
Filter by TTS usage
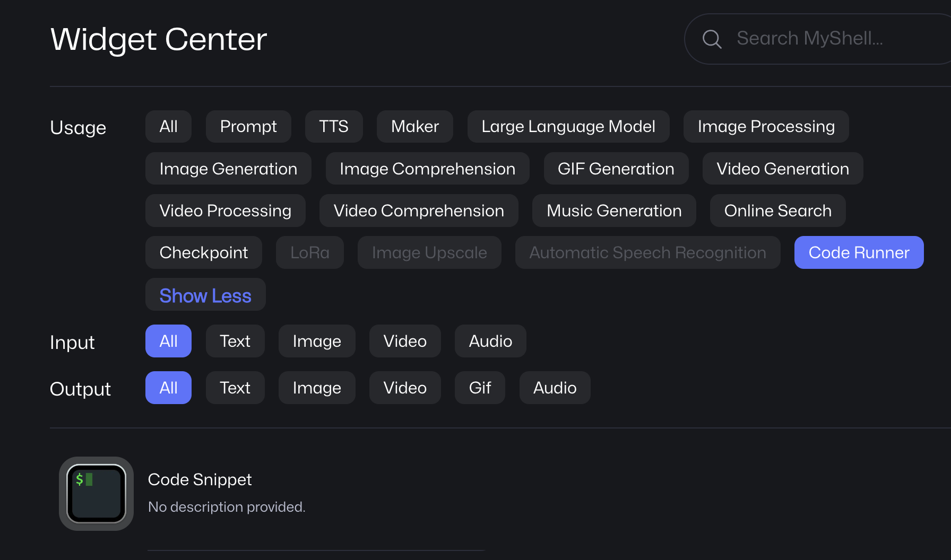point(333,127)
